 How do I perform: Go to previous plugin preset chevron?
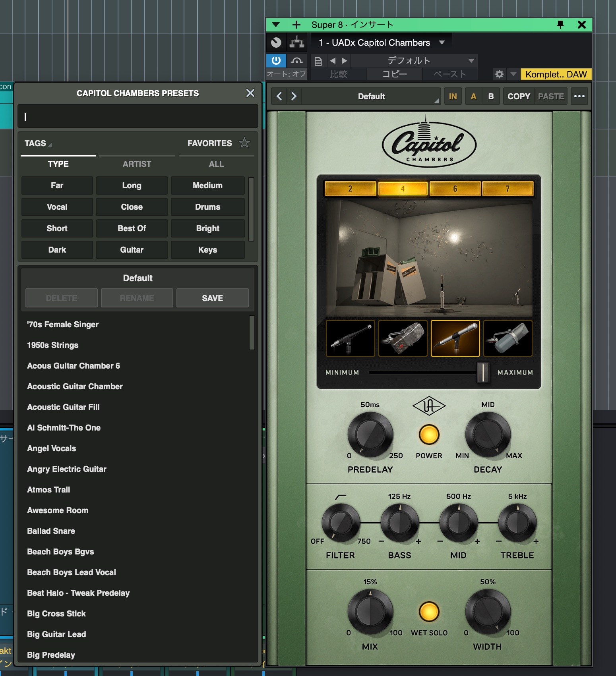(x=279, y=97)
